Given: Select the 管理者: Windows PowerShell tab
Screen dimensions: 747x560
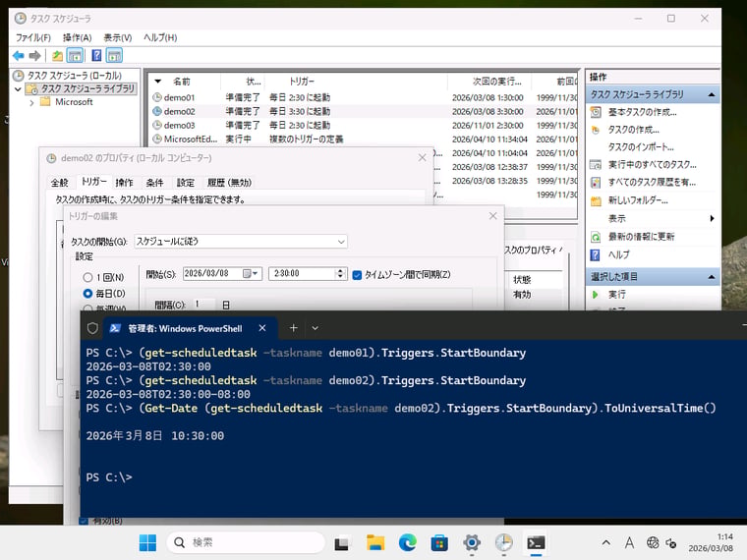Looking at the screenshot, I should point(185,328).
